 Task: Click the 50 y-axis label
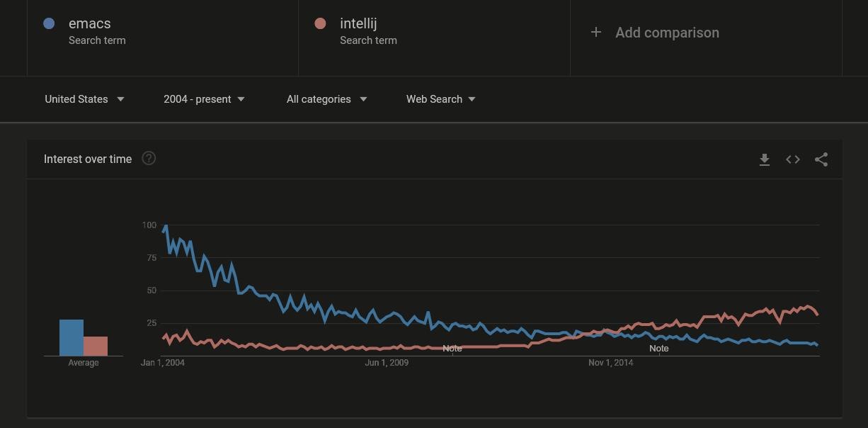pyautogui.click(x=152, y=291)
